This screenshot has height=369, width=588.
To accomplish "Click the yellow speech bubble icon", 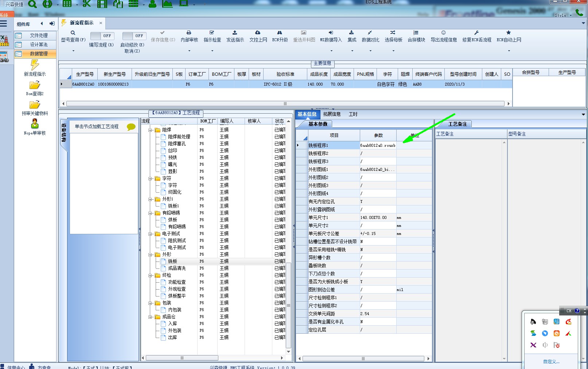I will 131,127.
